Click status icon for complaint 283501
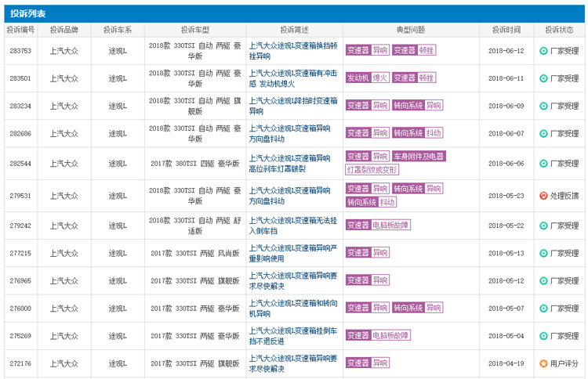Image resolution: width=588 pixels, height=379 pixels. pyautogui.click(x=543, y=78)
